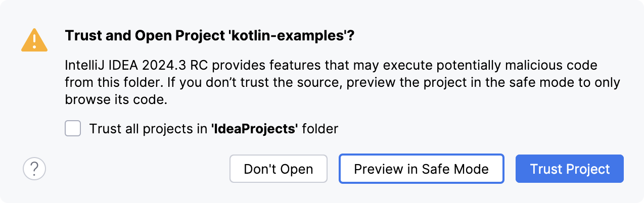
Task: Click the "browse its code." line
Action: coord(116,100)
